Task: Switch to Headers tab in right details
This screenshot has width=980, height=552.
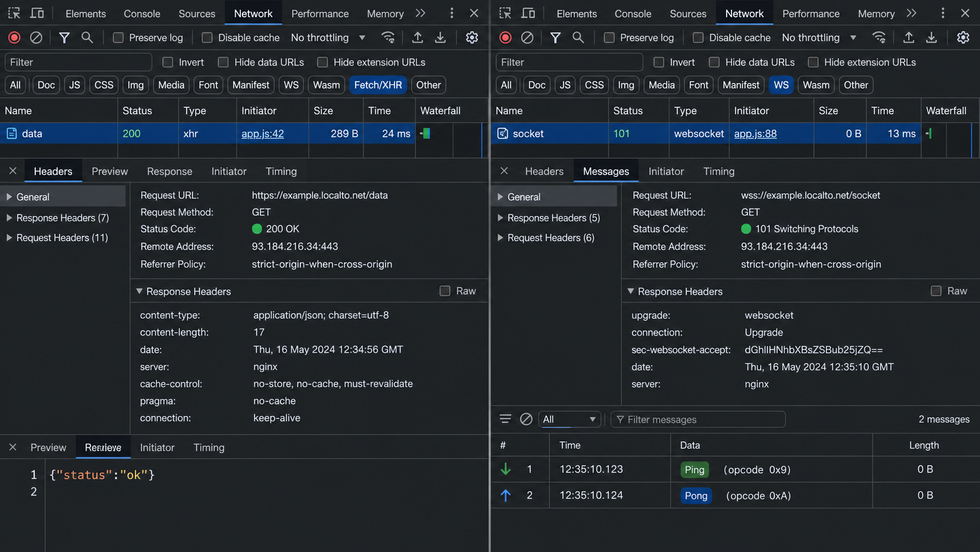Action: click(544, 171)
